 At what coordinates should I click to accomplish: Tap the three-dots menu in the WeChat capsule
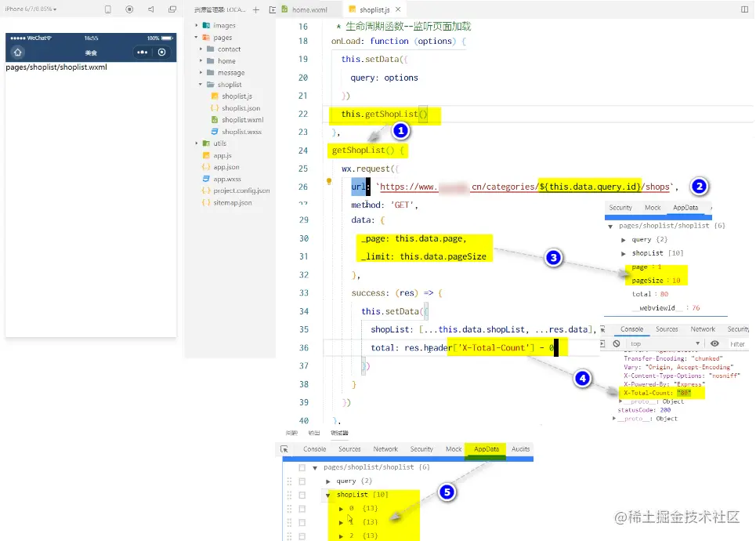pyautogui.click(x=143, y=52)
